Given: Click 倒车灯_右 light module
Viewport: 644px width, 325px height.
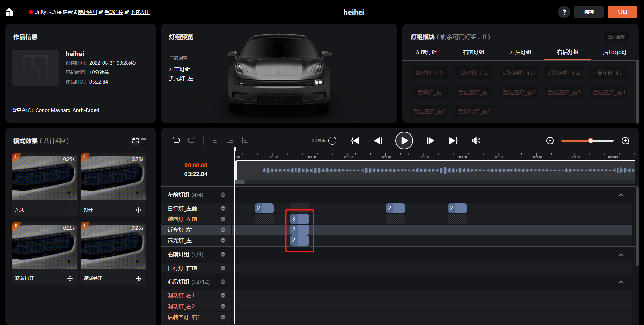Looking at the screenshot, I should (x=609, y=73).
